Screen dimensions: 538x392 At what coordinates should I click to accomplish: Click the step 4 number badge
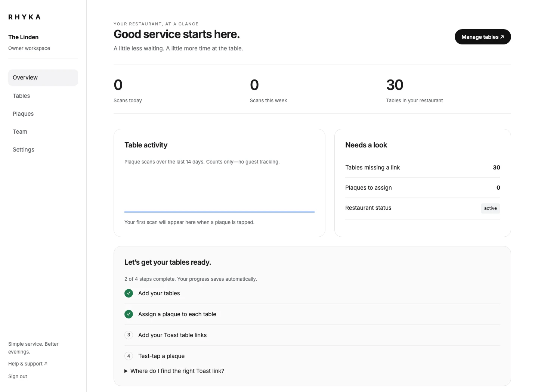129,356
